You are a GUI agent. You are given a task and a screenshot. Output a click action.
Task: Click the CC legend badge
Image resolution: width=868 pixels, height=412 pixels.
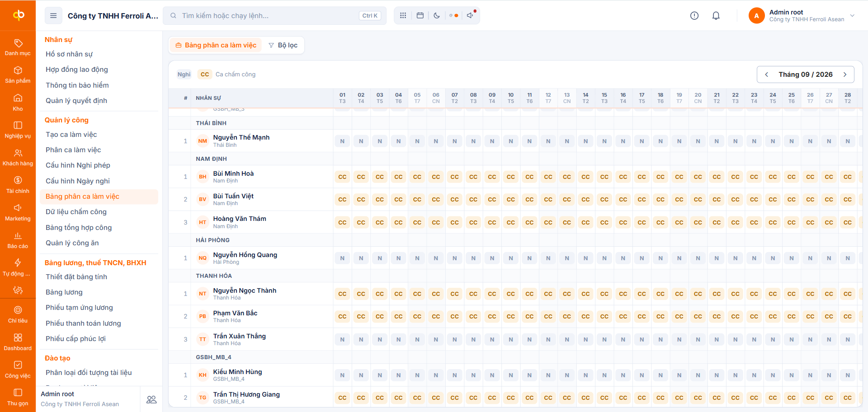click(205, 75)
